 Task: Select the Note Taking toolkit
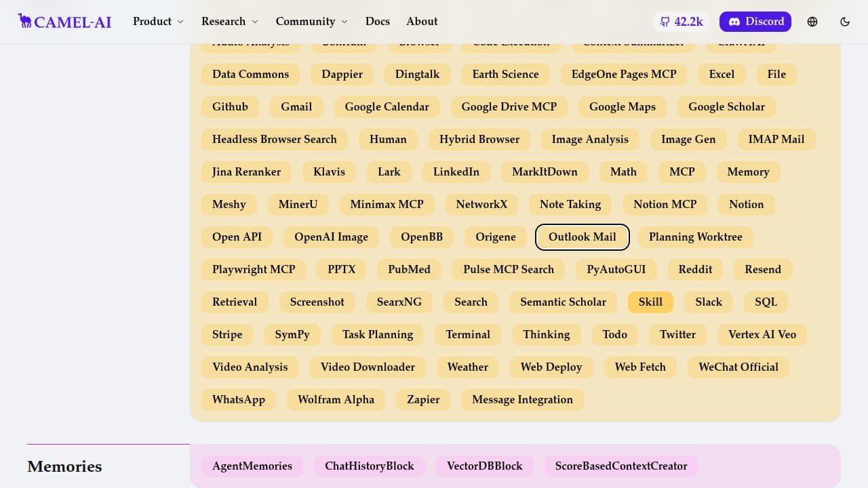pos(570,205)
